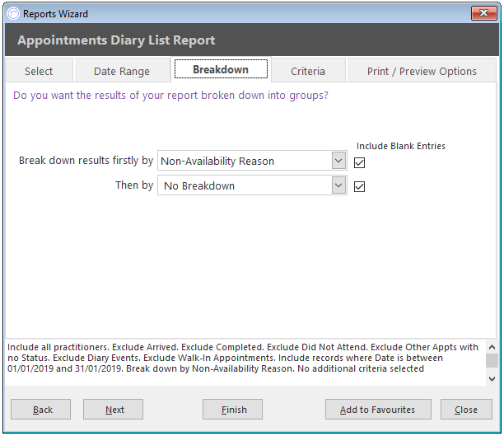Screen dimensions: 504x436
Task: Untick Include Blank Entries for 'Then by' row
Action: click(359, 186)
